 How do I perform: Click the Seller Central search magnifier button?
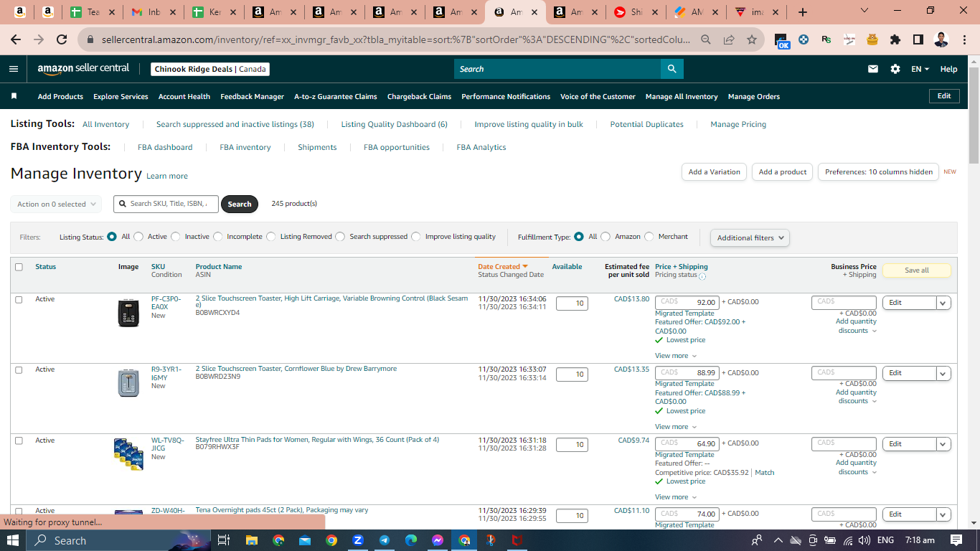pyautogui.click(x=672, y=69)
